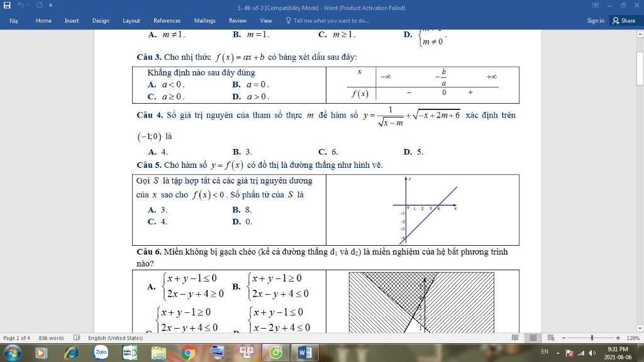Screen dimensions: 644x362
Task: Open the volume speaker tray icon
Action: tap(592, 353)
